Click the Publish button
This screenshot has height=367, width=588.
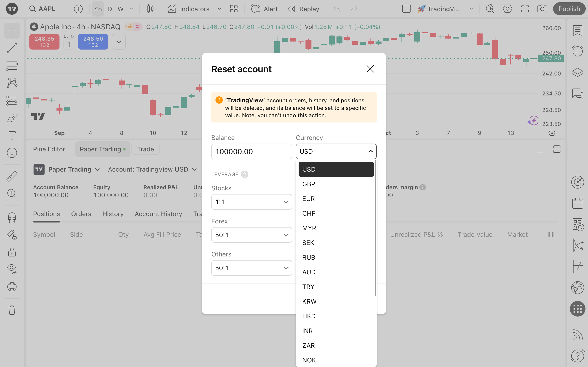569,9
